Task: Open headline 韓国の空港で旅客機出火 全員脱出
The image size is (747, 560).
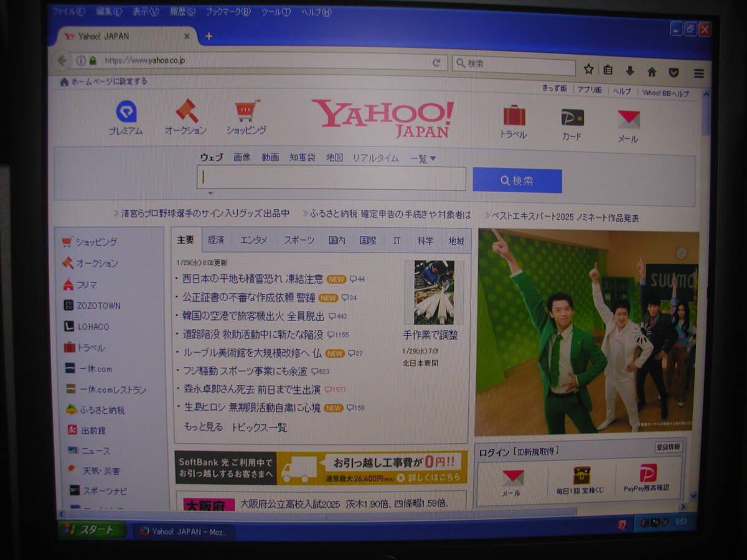Action: [x=253, y=315]
